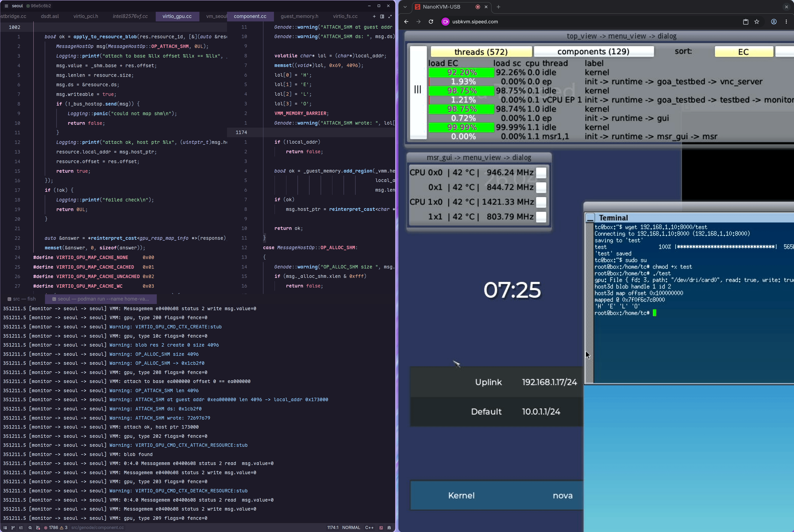Switch to the 'src — fish' terminal tab

pyautogui.click(x=22, y=299)
